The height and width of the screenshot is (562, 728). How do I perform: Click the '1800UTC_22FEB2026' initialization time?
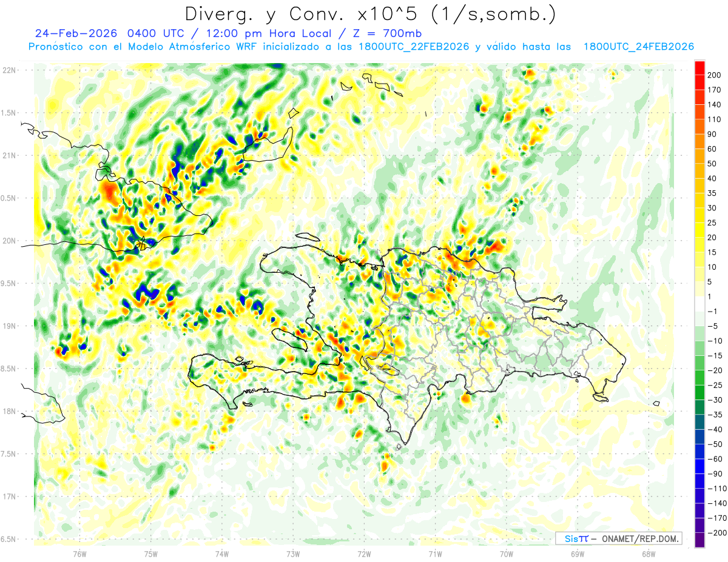[x=414, y=47]
